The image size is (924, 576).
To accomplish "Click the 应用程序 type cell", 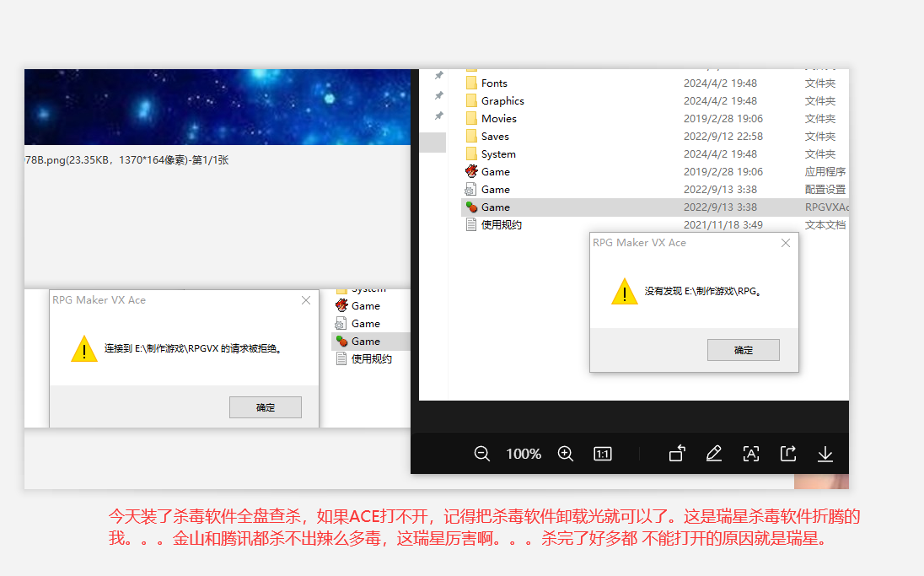I will coord(825,171).
